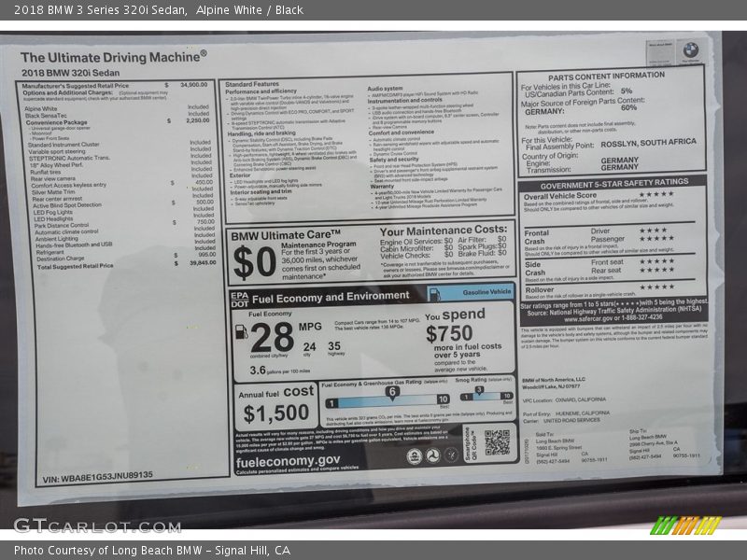The width and height of the screenshot is (747, 560).
Task: Click the 'Rollover' rating label
Action: click(540, 289)
